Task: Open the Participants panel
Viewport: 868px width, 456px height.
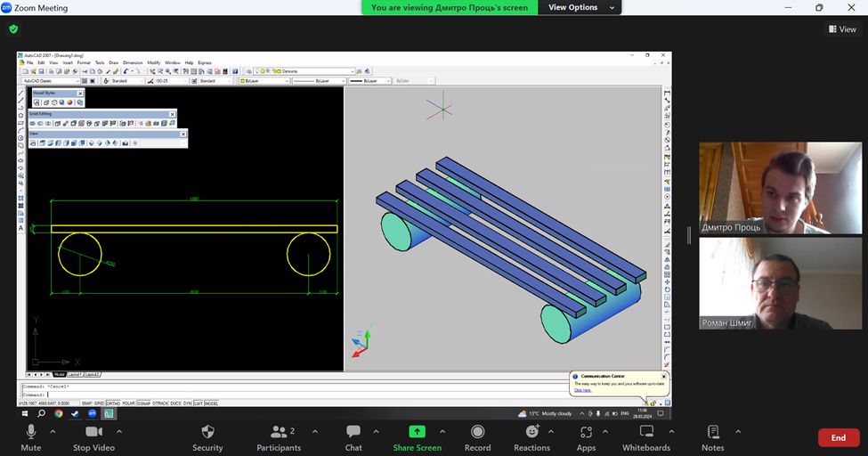Action: click(278, 433)
